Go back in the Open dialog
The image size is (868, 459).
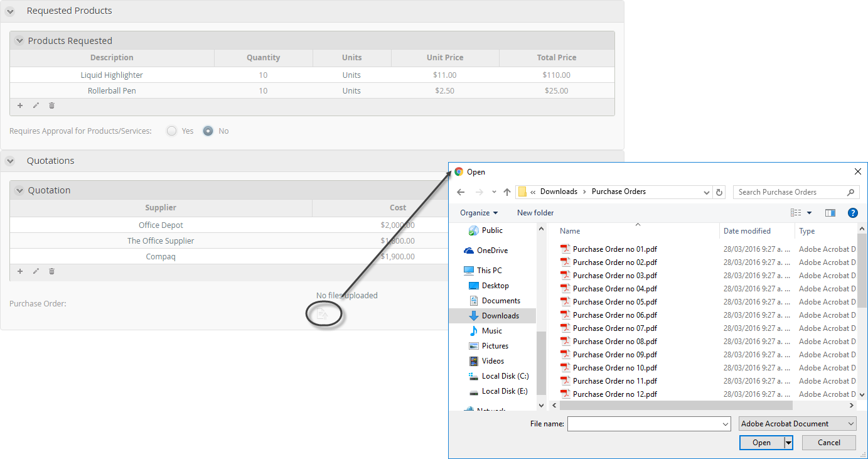coord(461,192)
